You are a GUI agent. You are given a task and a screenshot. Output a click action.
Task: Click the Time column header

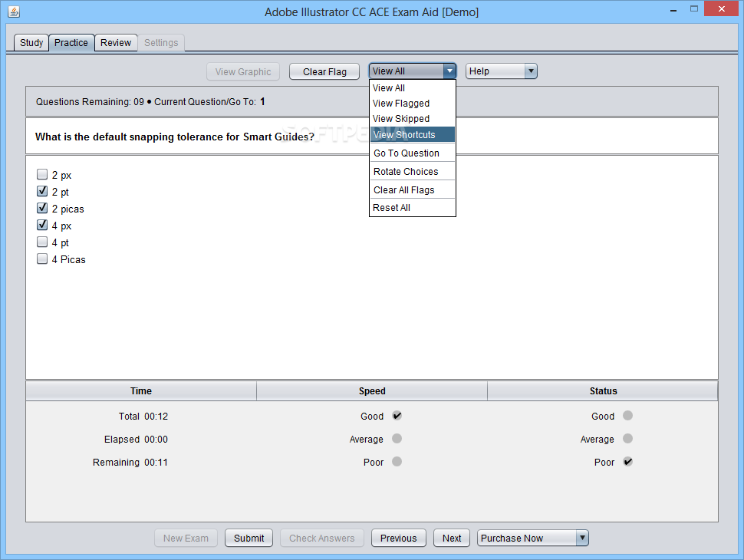(141, 391)
